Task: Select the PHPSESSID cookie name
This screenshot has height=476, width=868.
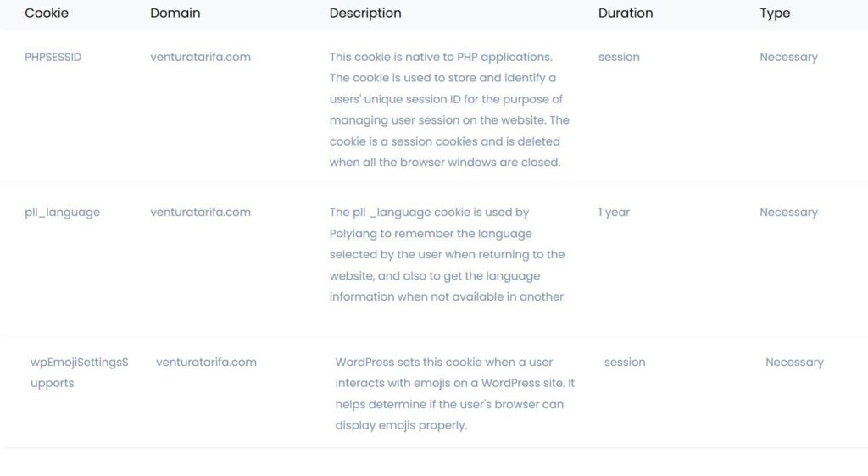Action: [53, 57]
